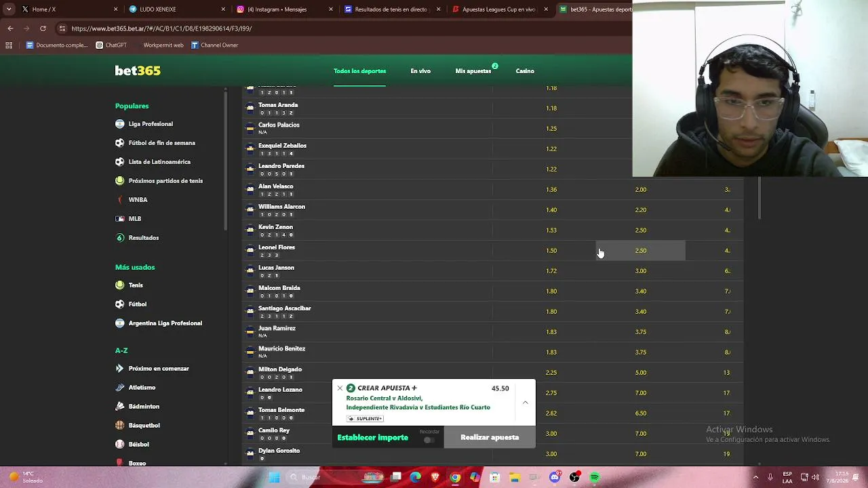Click the Tenis icon under Más usados
The width and height of the screenshot is (868, 488).
click(x=120, y=285)
